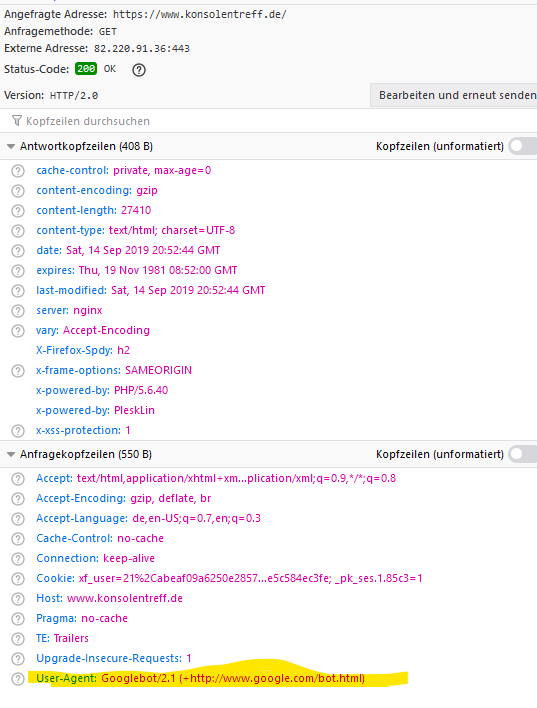Select x-frame-options SAMEORIGIN value
This screenshot has height=708, width=537.
(x=159, y=370)
